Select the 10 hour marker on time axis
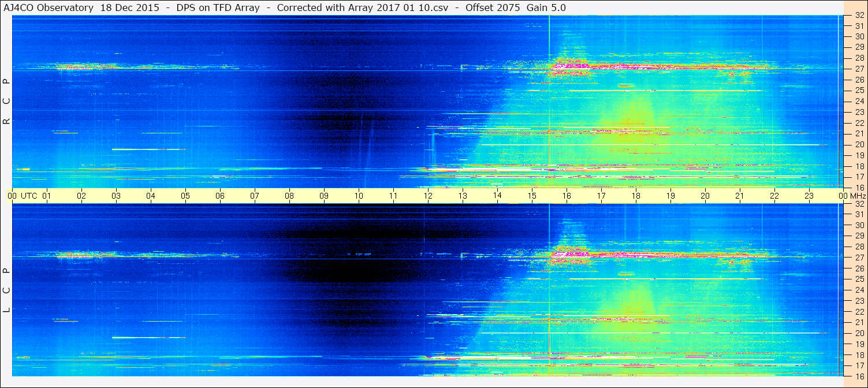Image resolution: width=868 pixels, height=388 pixels. (359, 196)
